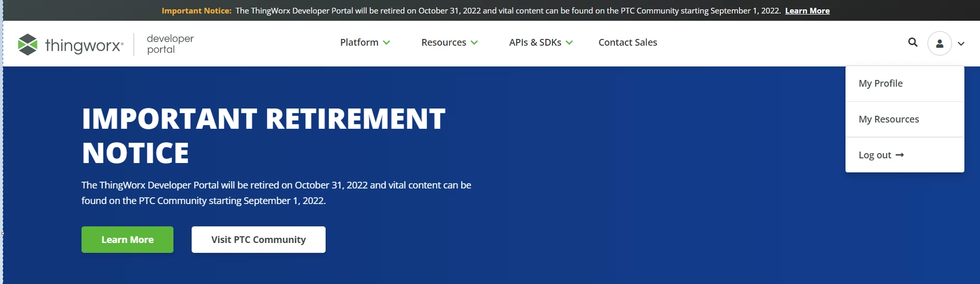Open Contact Sales page
Image resolution: width=980 pixels, height=284 pixels.
627,43
